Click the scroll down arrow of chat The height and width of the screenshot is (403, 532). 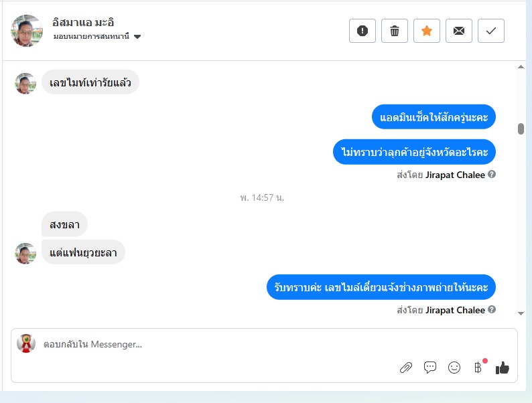pyautogui.click(x=521, y=313)
